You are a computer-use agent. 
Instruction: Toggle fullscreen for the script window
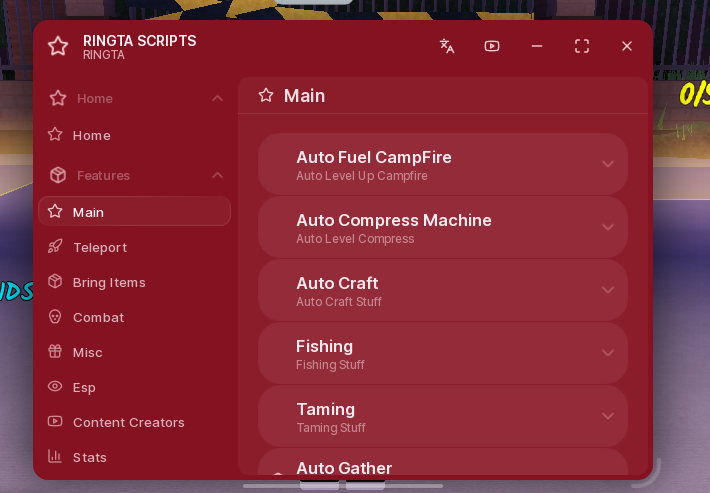click(582, 46)
